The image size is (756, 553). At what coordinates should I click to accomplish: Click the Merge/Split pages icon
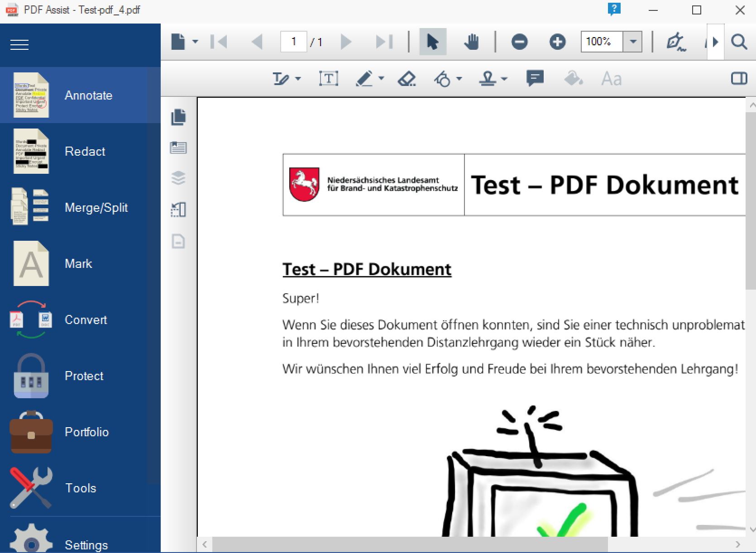tap(30, 207)
